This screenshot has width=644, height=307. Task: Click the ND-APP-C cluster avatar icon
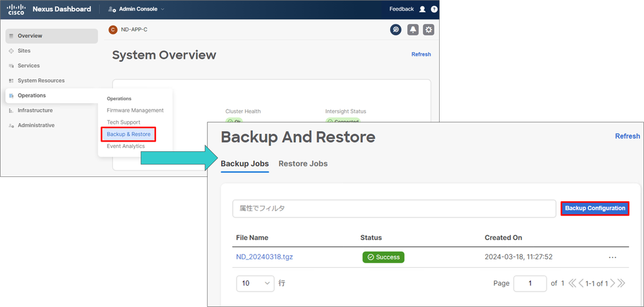pos(113,30)
